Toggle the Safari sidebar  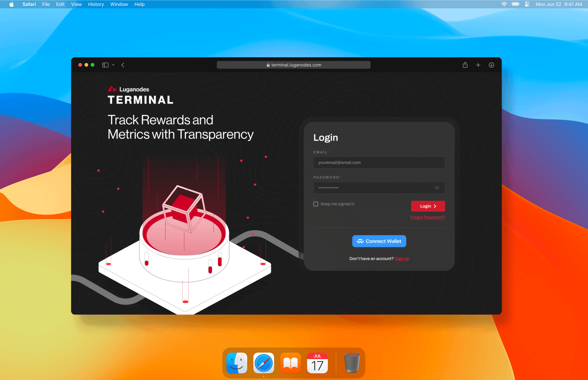point(105,65)
